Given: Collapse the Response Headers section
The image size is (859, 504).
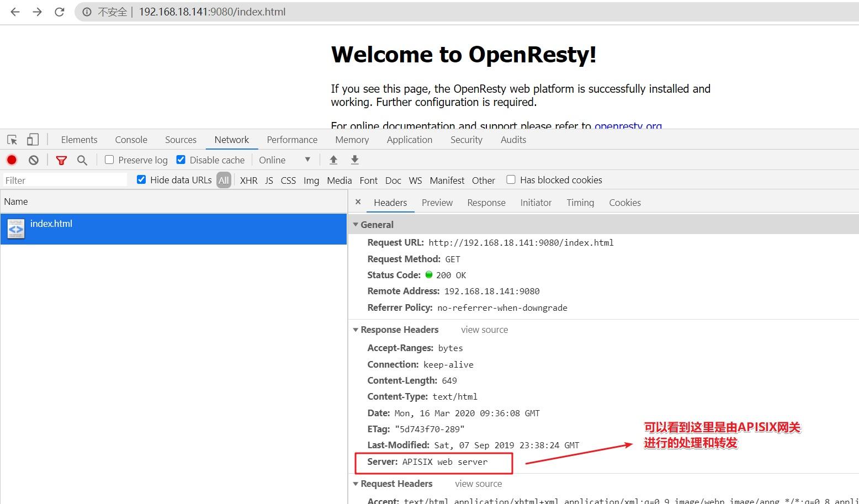Looking at the screenshot, I should [x=356, y=330].
